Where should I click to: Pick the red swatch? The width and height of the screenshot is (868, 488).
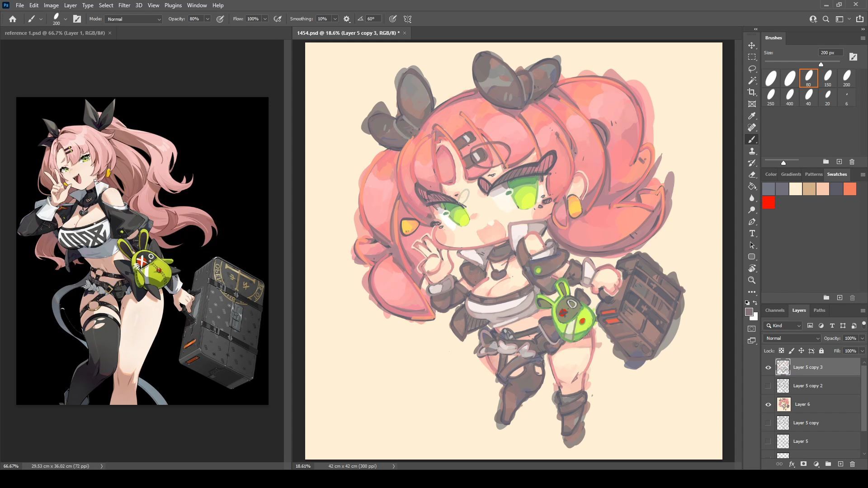click(769, 203)
